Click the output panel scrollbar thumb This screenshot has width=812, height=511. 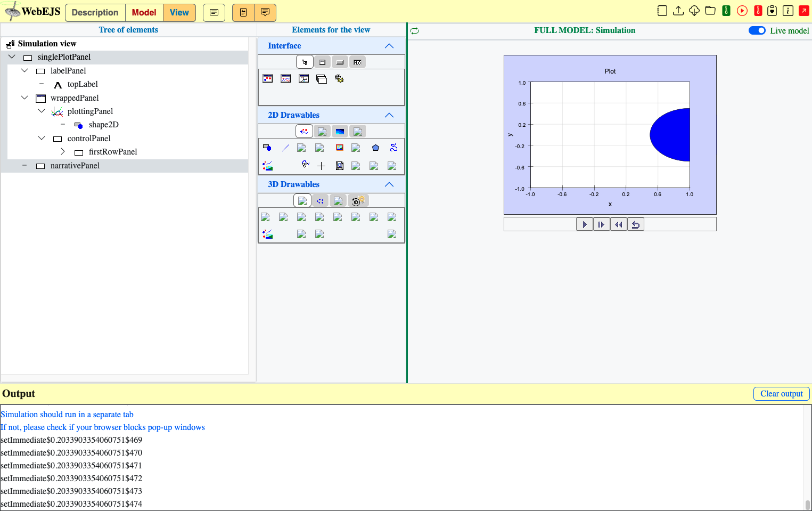(807, 505)
